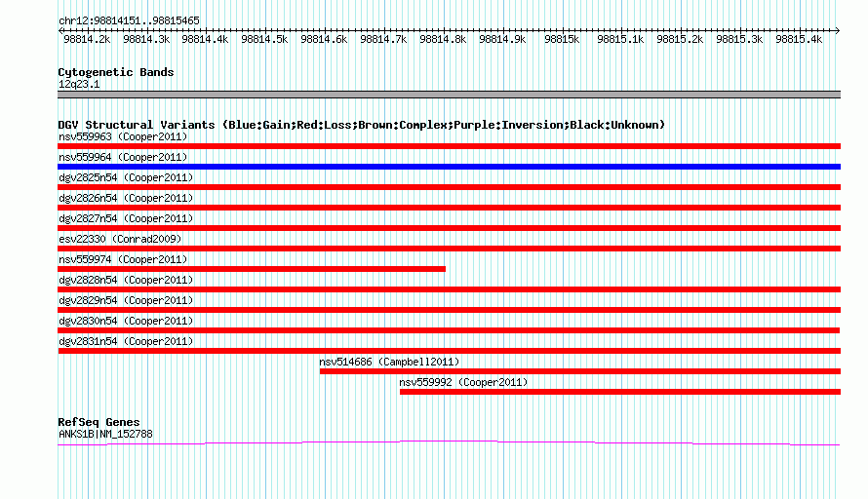Select the magenta ANKS1B gene track line
868x499 pixels.
[449, 442]
